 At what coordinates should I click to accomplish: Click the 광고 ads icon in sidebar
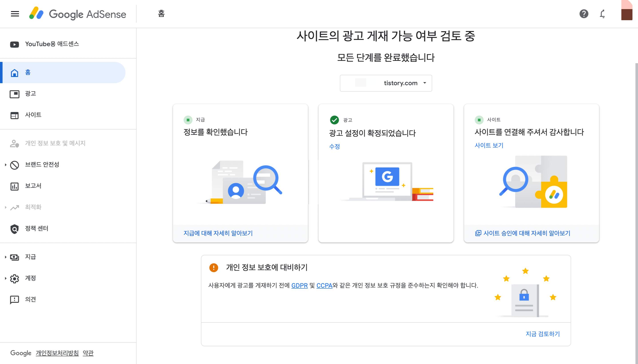click(x=14, y=94)
